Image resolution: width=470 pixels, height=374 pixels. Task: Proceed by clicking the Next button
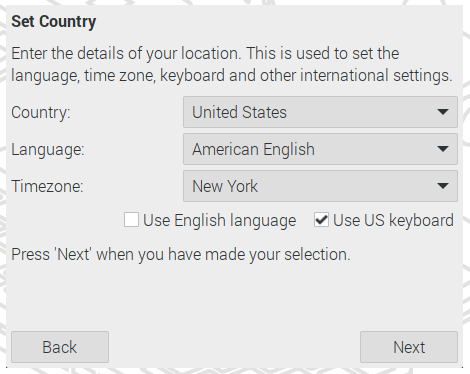[x=409, y=347]
